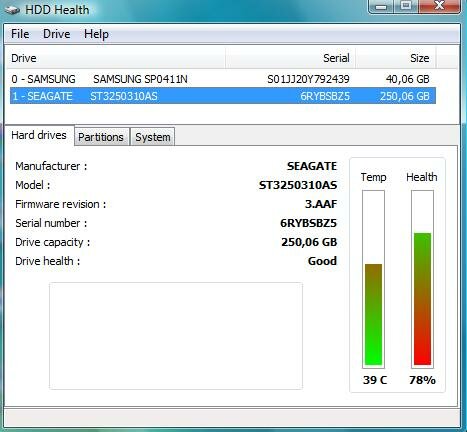Click the Size column header

click(x=396, y=58)
